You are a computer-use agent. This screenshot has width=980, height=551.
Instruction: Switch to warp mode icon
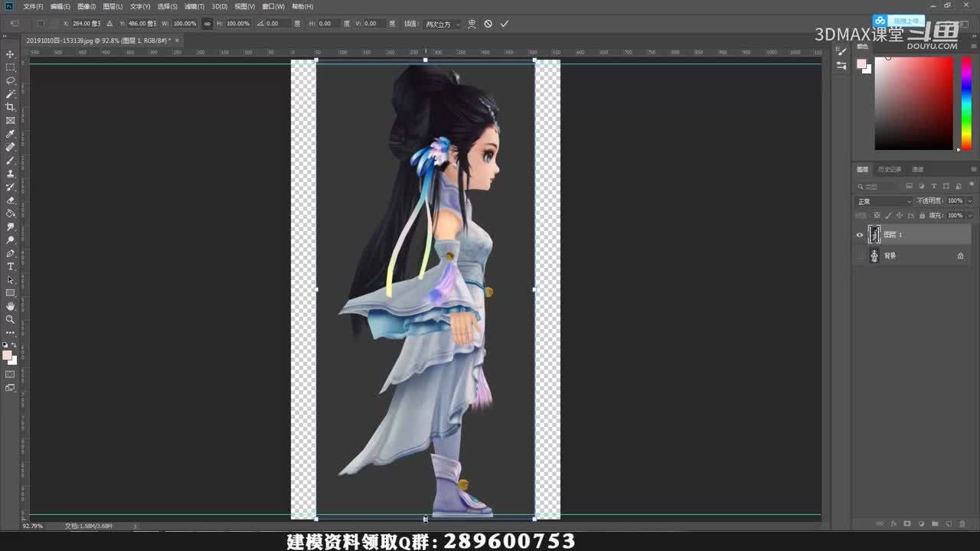click(472, 24)
